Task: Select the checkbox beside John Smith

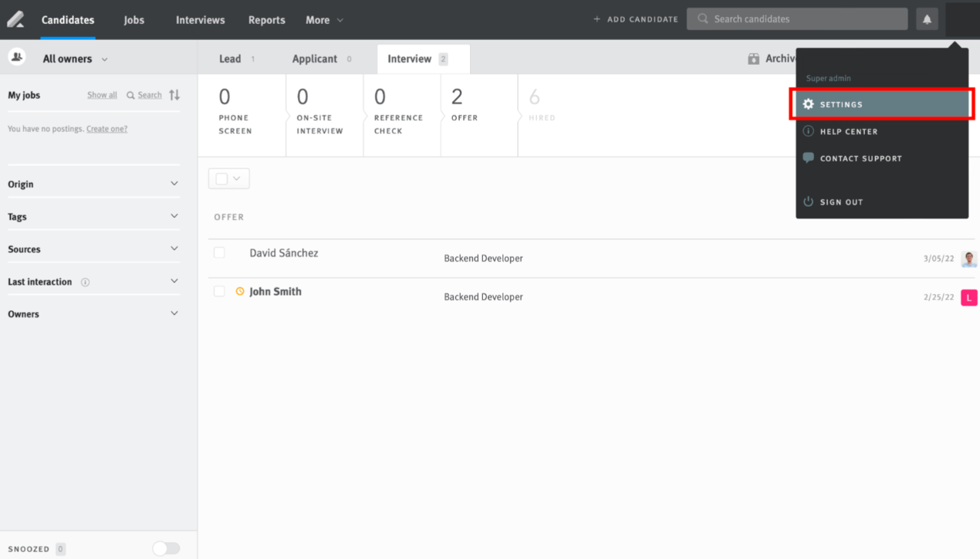Action: [x=219, y=291]
